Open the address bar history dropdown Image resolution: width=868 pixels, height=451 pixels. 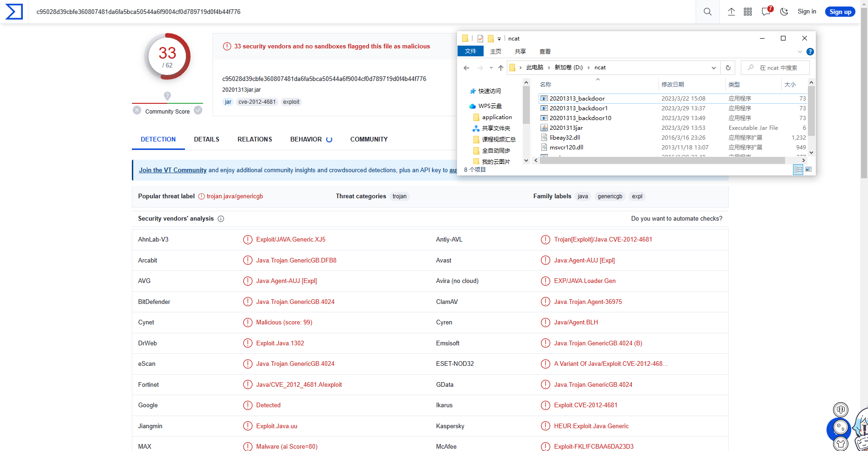click(x=713, y=68)
